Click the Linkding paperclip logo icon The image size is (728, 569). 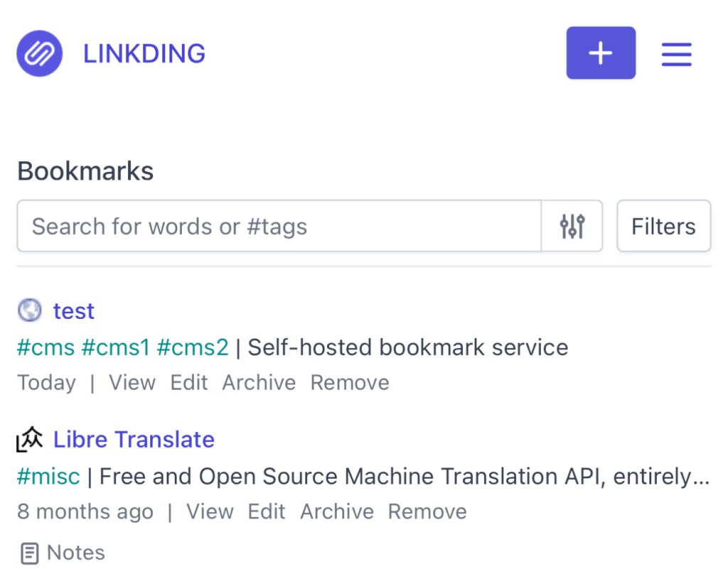click(40, 53)
